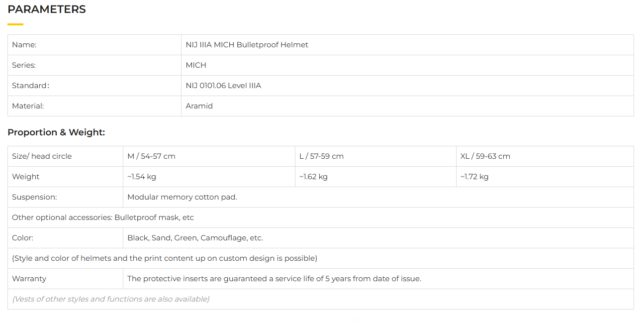Click the 'M / 54-57 cm' size cell

tap(151, 156)
